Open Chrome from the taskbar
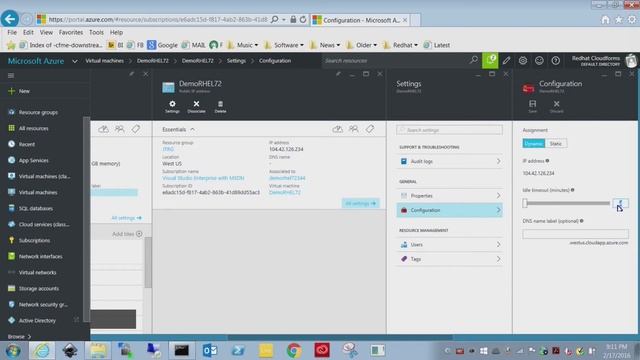Screen dimensions: 640x360 pyautogui.click(x=294, y=350)
